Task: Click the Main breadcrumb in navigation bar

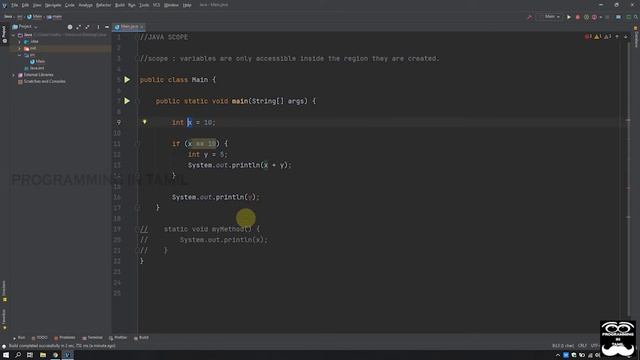Action: 35,17
